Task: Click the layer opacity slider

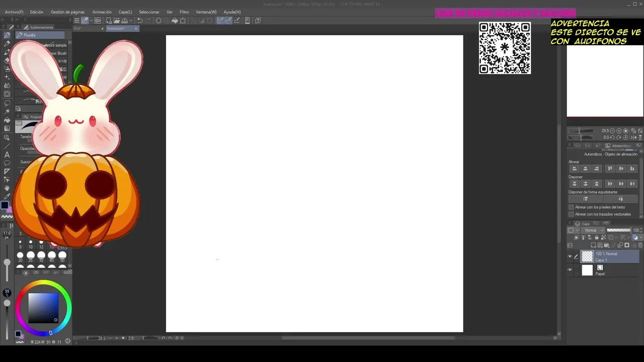Action: point(618,230)
